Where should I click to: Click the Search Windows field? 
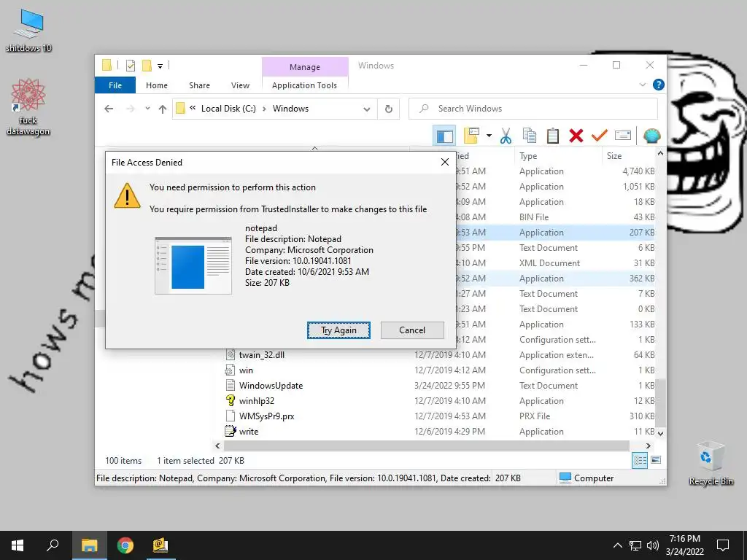[x=533, y=109]
